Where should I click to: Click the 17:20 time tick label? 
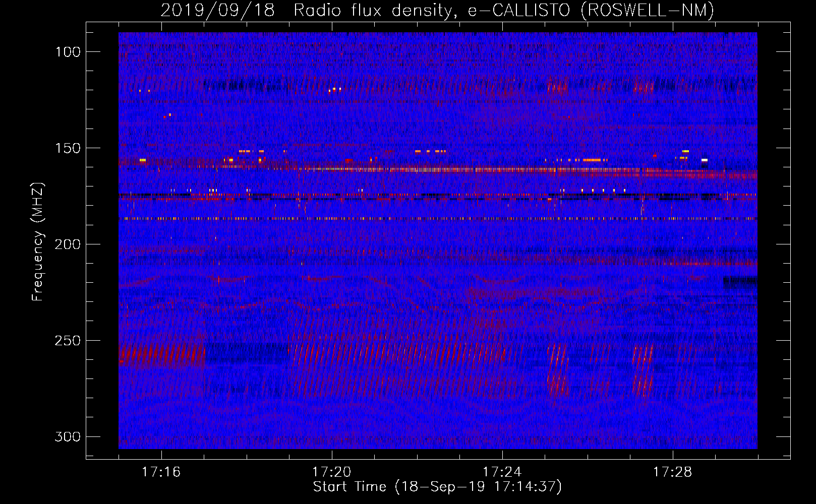tap(332, 472)
